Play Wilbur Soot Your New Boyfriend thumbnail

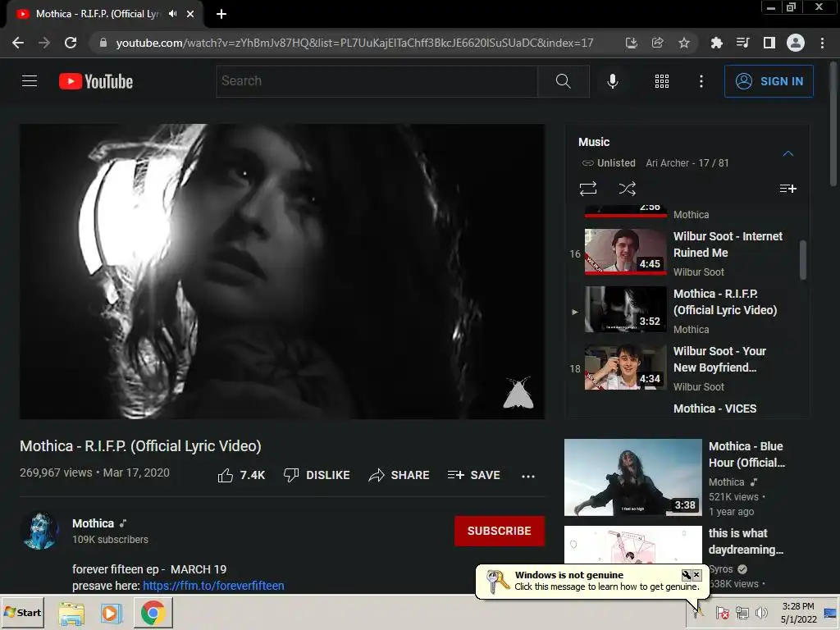(x=625, y=367)
